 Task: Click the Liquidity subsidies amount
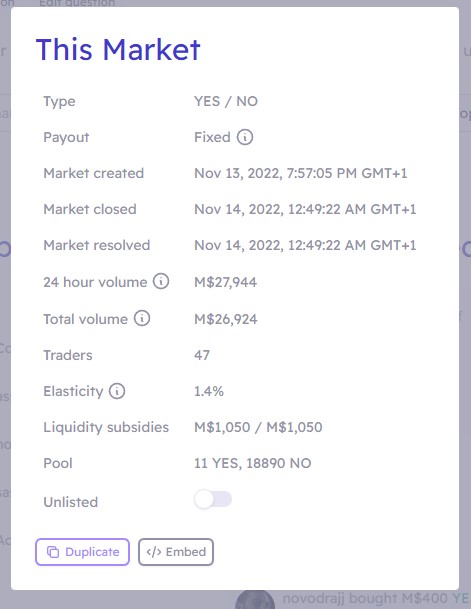tap(258, 427)
